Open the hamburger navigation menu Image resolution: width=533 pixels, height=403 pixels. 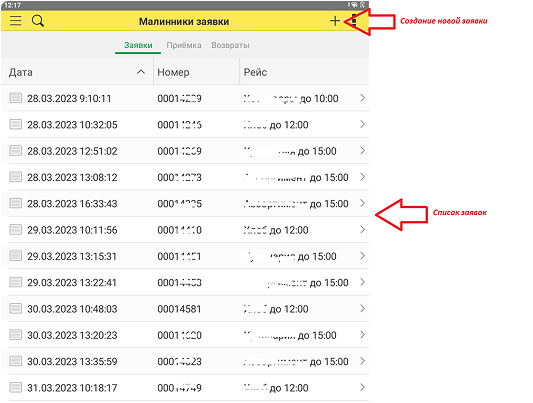pyautogui.click(x=16, y=21)
